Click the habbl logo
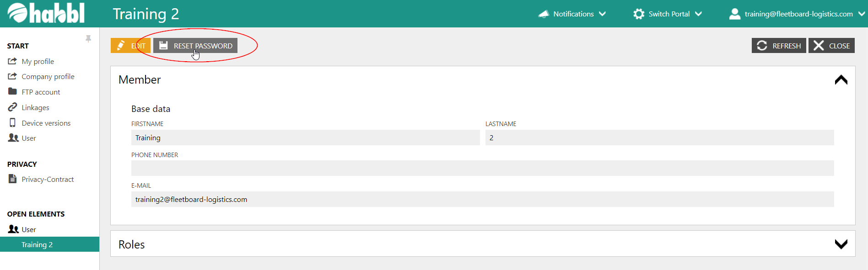The width and height of the screenshot is (868, 270). coord(46,13)
